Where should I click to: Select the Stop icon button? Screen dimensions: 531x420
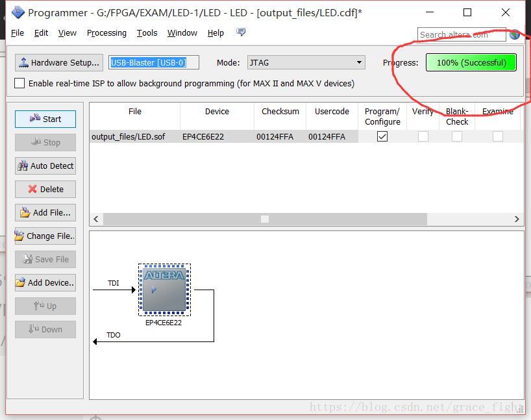45,142
